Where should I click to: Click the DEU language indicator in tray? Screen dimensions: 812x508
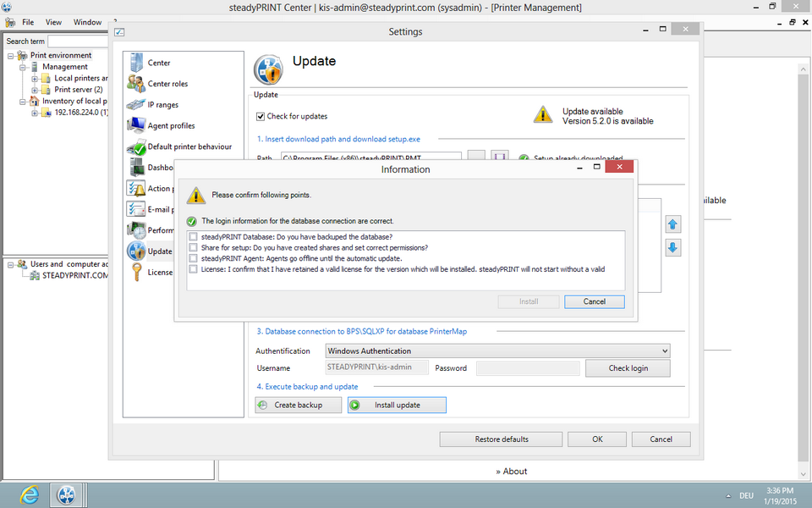point(746,495)
